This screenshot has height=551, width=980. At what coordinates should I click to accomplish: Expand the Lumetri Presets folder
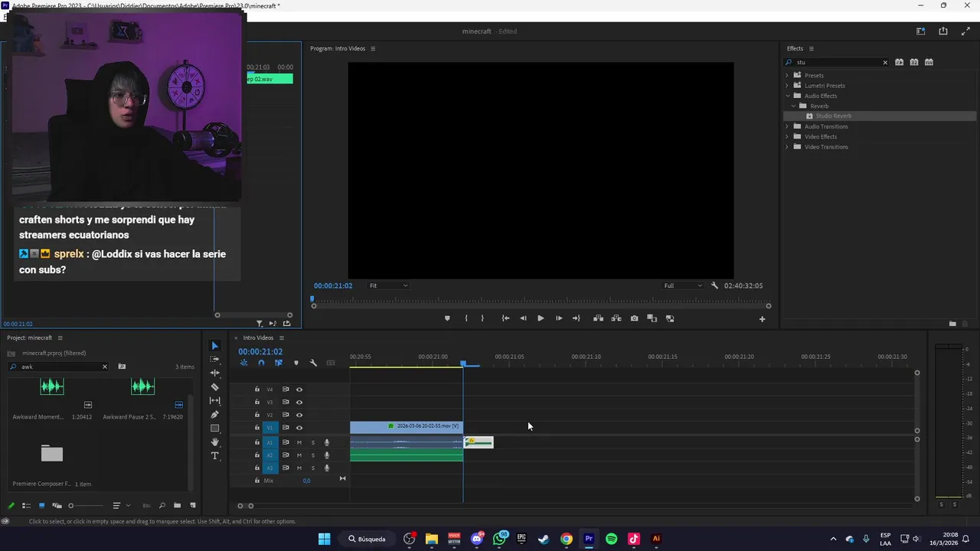pos(786,86)
